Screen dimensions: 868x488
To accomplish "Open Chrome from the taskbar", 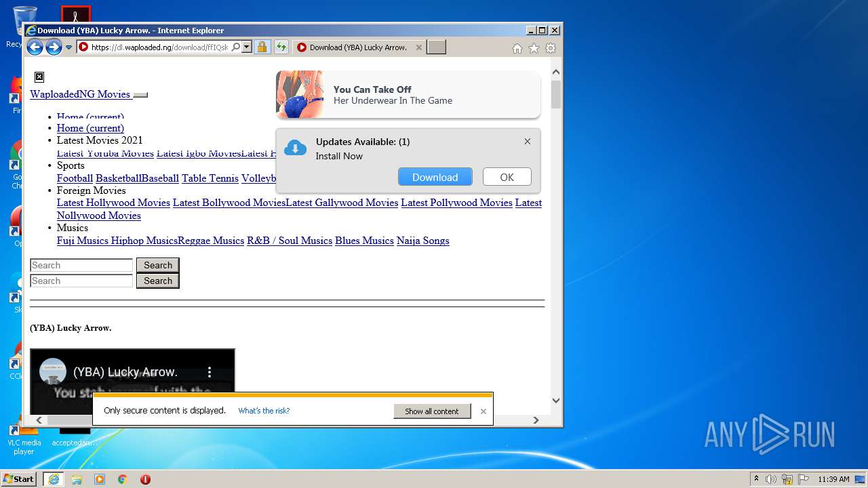I will 122,479.
